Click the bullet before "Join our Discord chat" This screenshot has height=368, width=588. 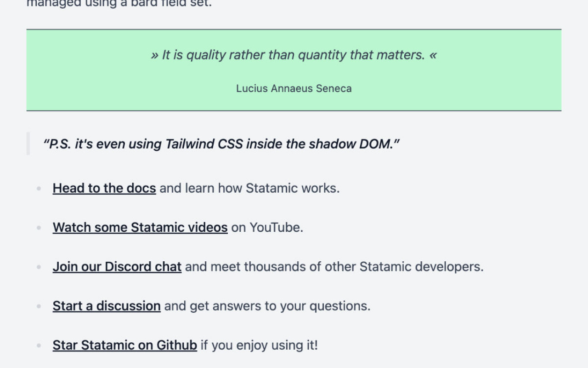[x=39, y=267]
